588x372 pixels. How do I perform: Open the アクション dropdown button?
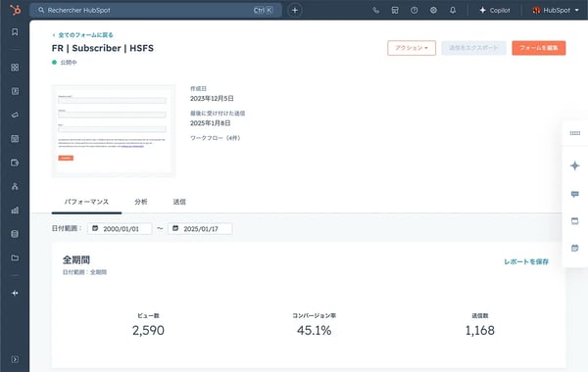point(412,48)
